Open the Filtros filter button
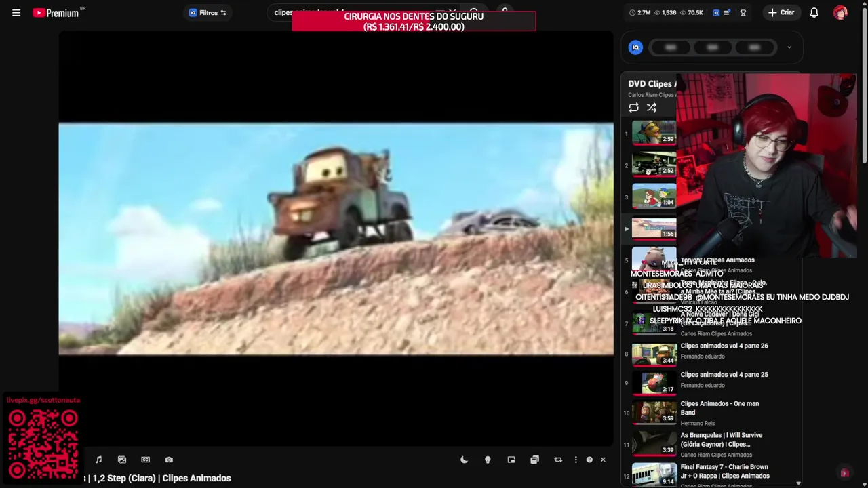 [x=208, y=13]
